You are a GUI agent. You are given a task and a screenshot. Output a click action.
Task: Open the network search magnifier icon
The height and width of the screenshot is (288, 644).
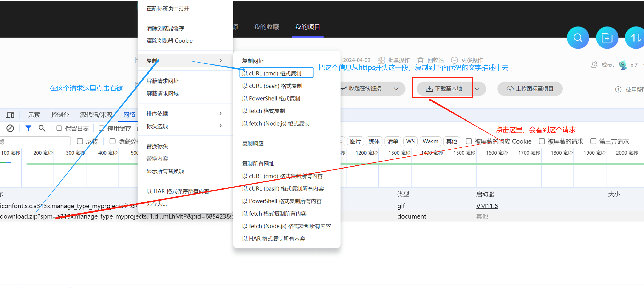(x=42, y=128)
